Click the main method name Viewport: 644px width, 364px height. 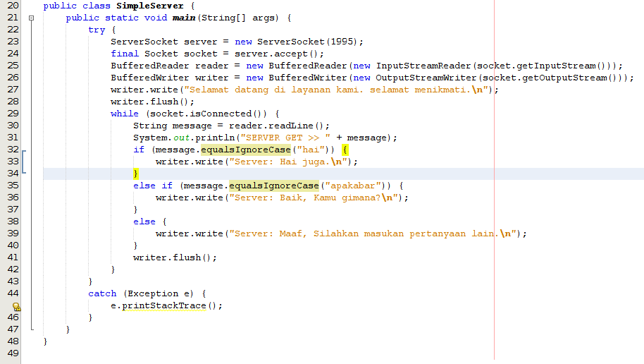(184, 18)
